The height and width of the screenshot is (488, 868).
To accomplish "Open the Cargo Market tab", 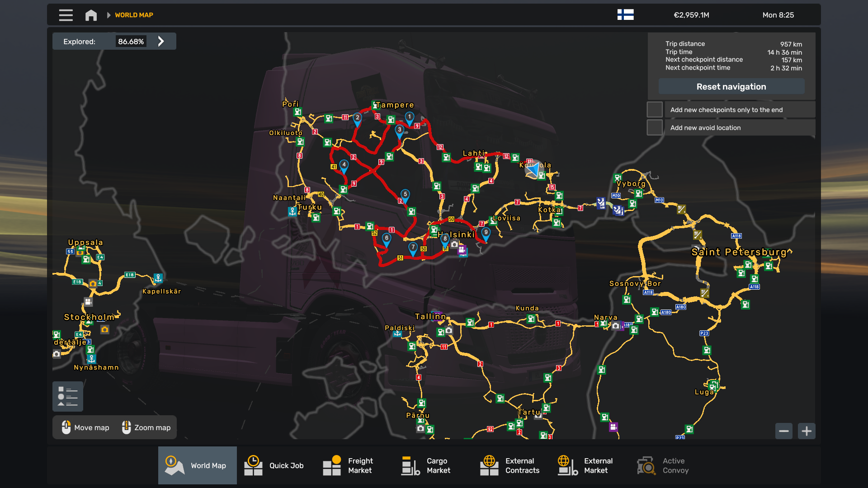I will coord(433,465).
